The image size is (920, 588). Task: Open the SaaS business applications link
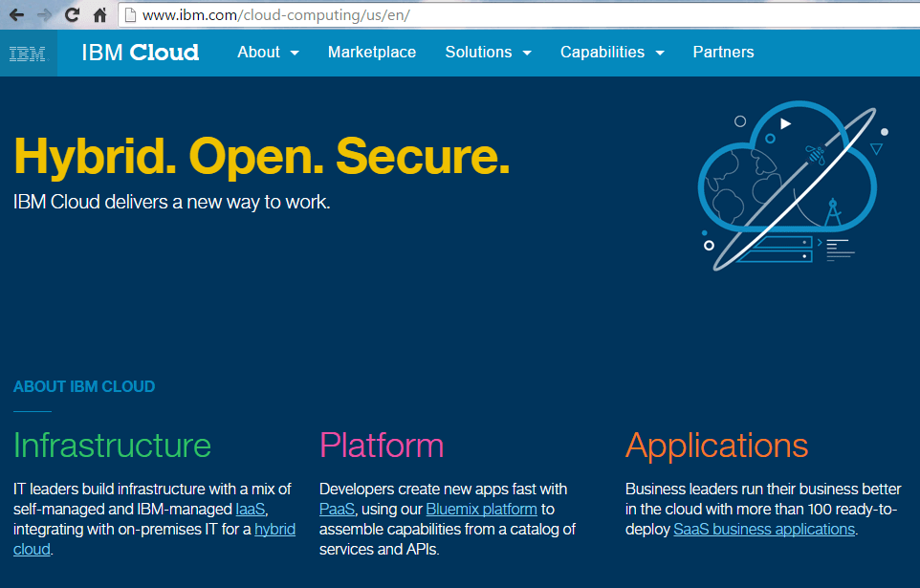(763, 529)
